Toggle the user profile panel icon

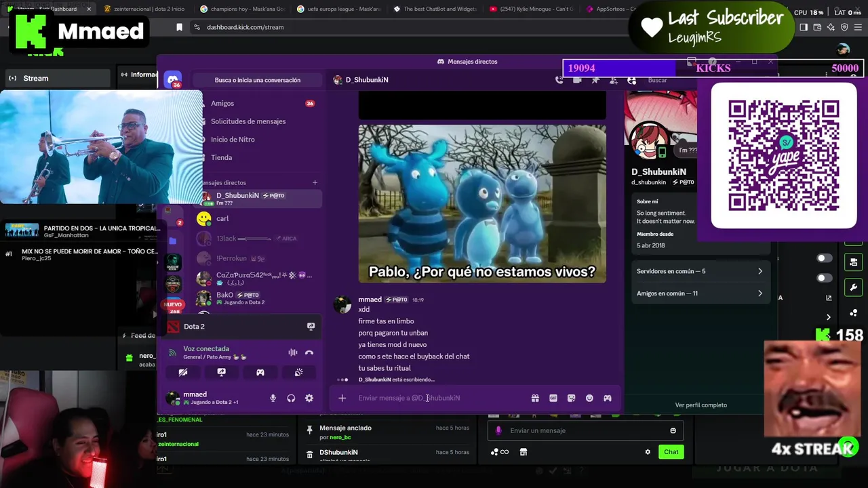click(x=631, y=80)
